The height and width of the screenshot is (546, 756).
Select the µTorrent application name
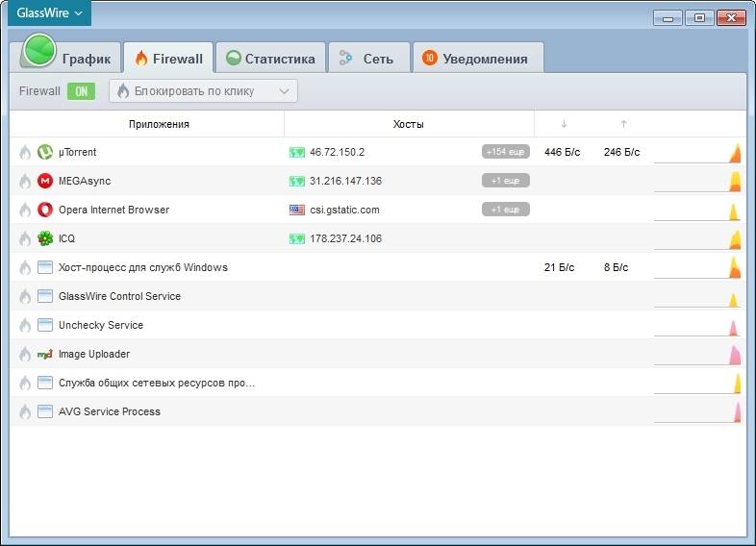77,152
